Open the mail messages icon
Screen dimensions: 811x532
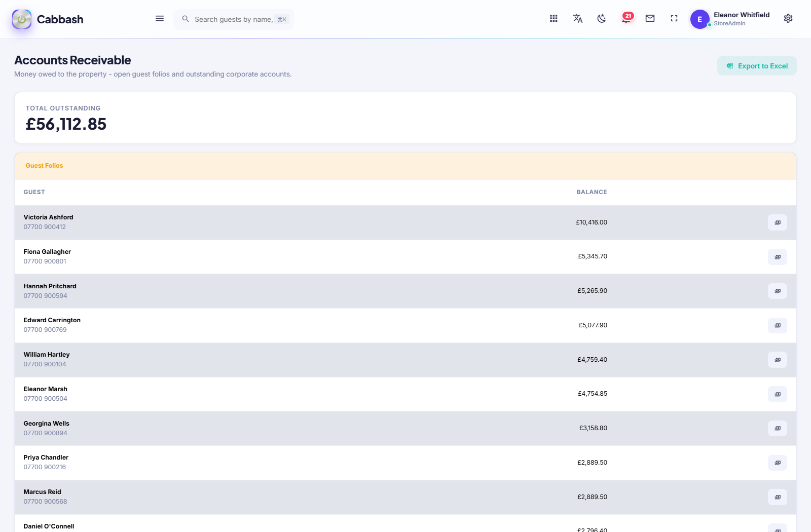click(x=650, y=18)
